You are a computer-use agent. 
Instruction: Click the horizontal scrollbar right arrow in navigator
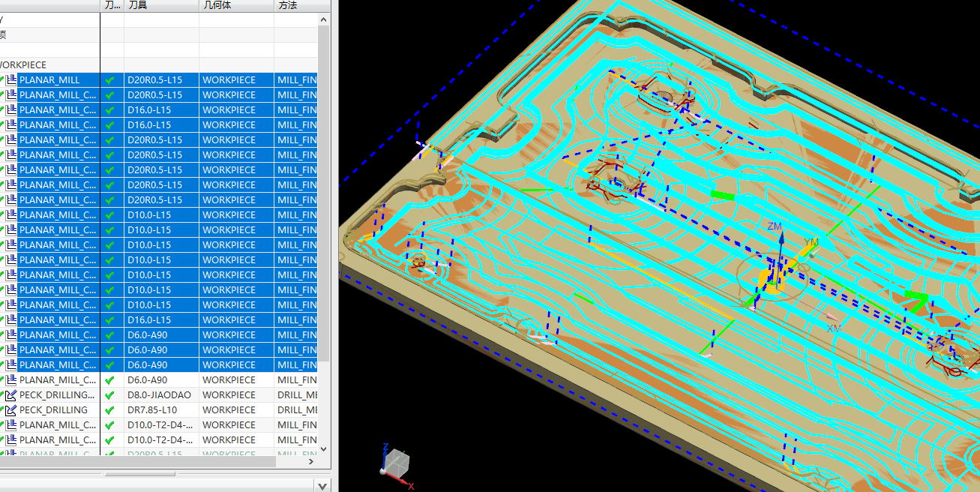click(x=313, y=463)
